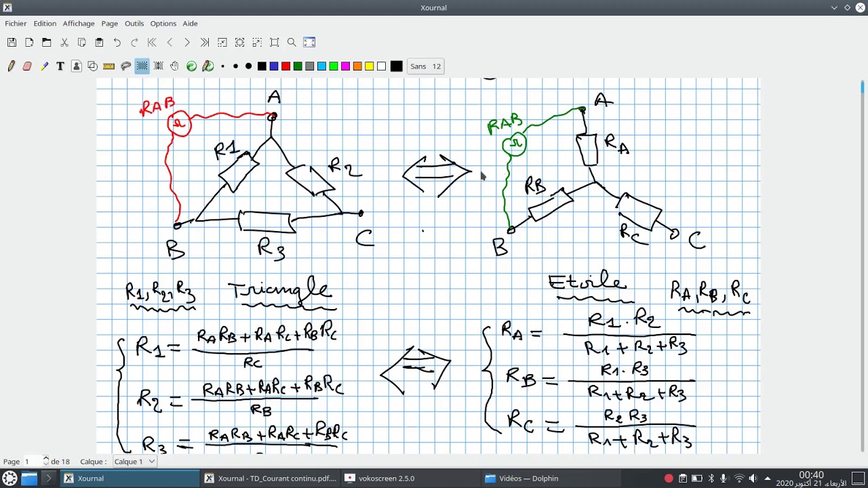Click the Default Pen icon
This screenshot has width=868, height=488.
208,66
